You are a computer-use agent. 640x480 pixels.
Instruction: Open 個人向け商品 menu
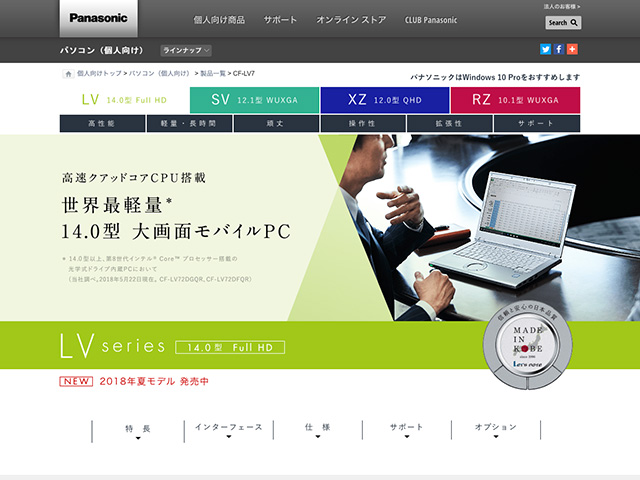[219, 20]
